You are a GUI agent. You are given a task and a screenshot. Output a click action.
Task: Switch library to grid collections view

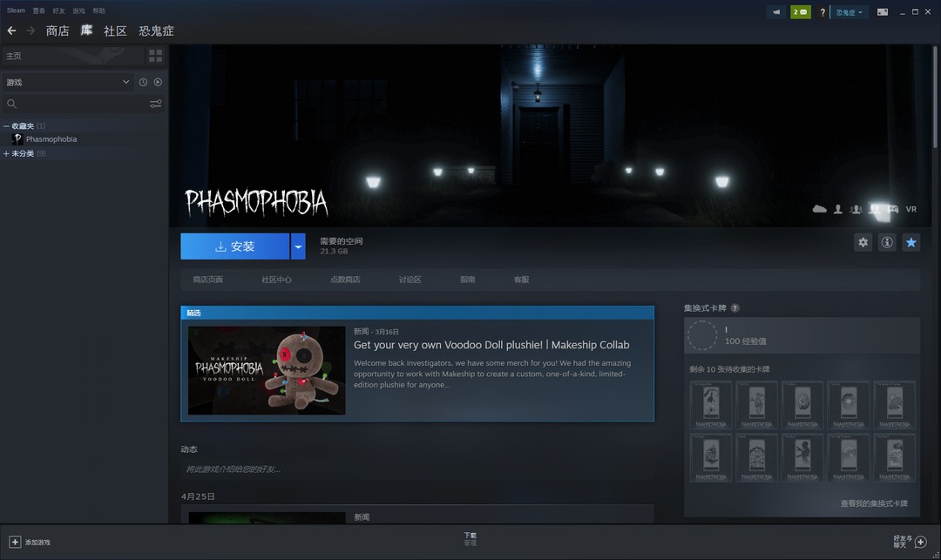click(x=155, y=56)
